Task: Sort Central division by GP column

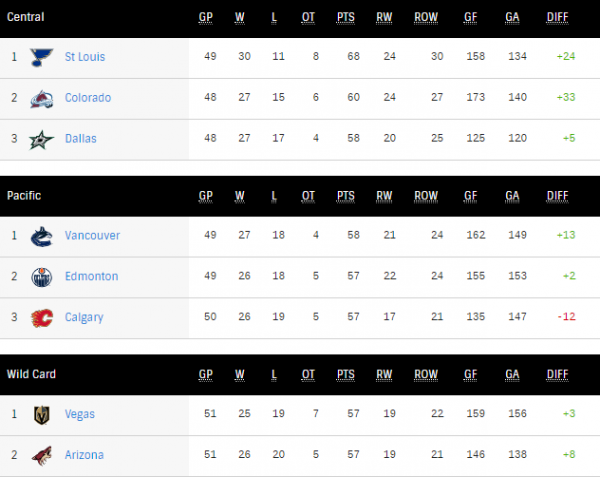Action: pyautogui.click(x=206, y=17)
